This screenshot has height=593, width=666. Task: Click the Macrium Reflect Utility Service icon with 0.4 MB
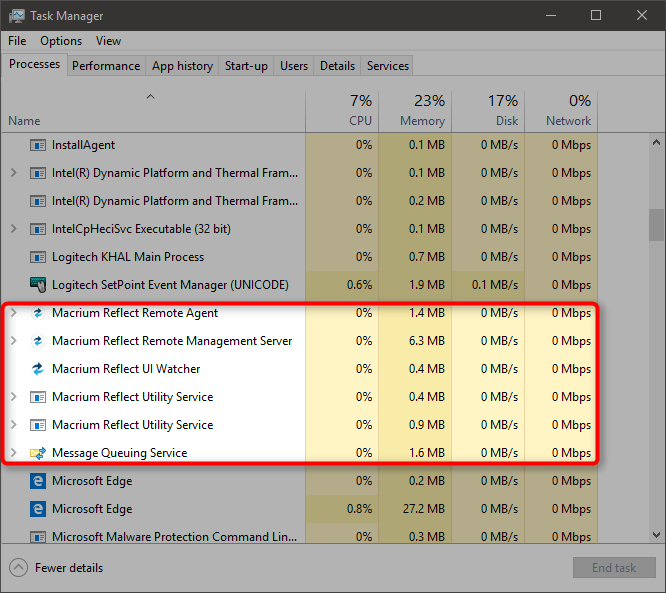pos(38,397)
